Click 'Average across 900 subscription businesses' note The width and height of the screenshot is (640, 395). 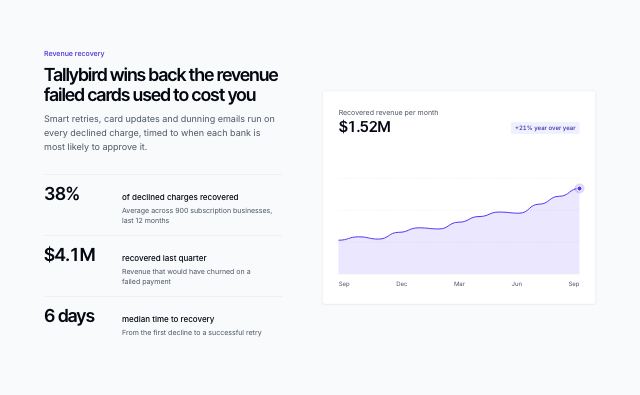pyautogui.click(x=197, y=215)
